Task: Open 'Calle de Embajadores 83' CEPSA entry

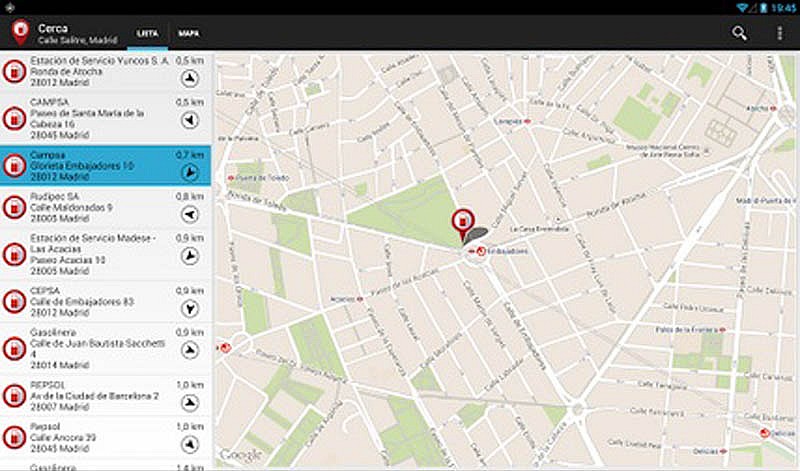Action: pos(106,302)
